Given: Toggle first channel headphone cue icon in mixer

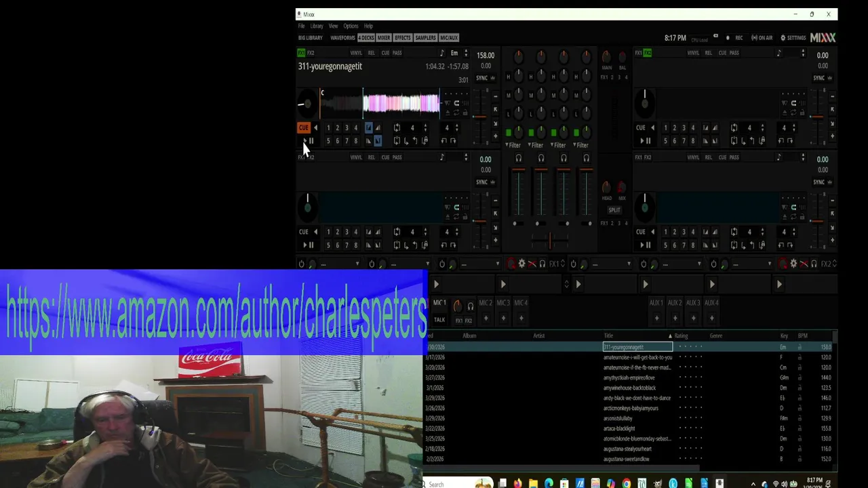Looking at the screenshot, I should pyautogui.click(x=519, y=158).
